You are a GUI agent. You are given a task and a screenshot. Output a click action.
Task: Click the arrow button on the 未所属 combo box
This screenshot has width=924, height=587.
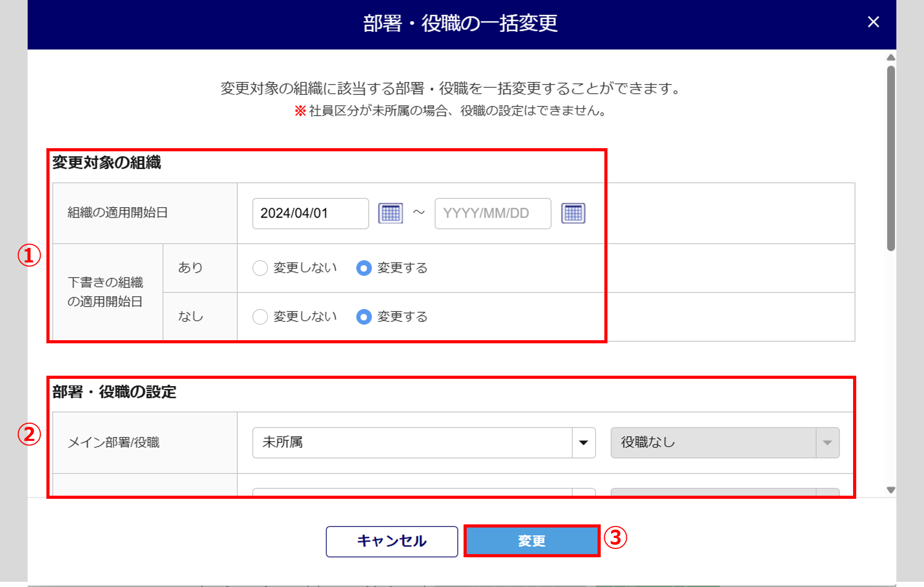click(x=583, y=443)
